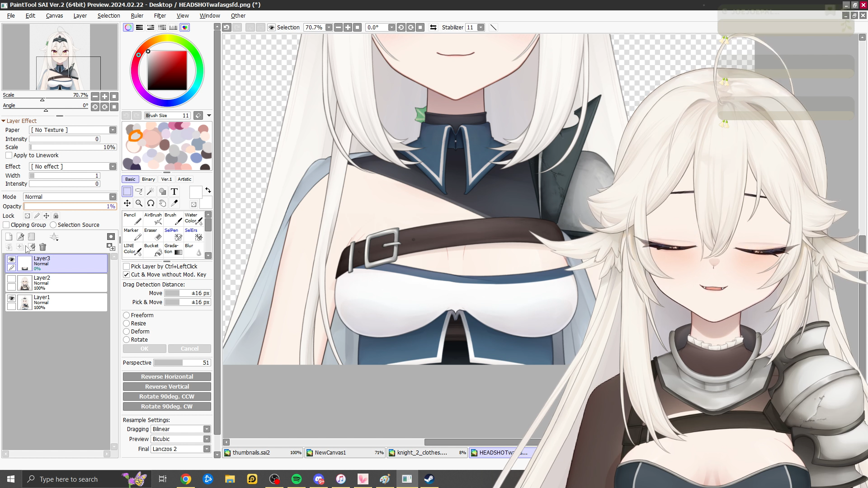Switch to the Artistic brush tab
The image size is (868, 488).
[184, 179]
